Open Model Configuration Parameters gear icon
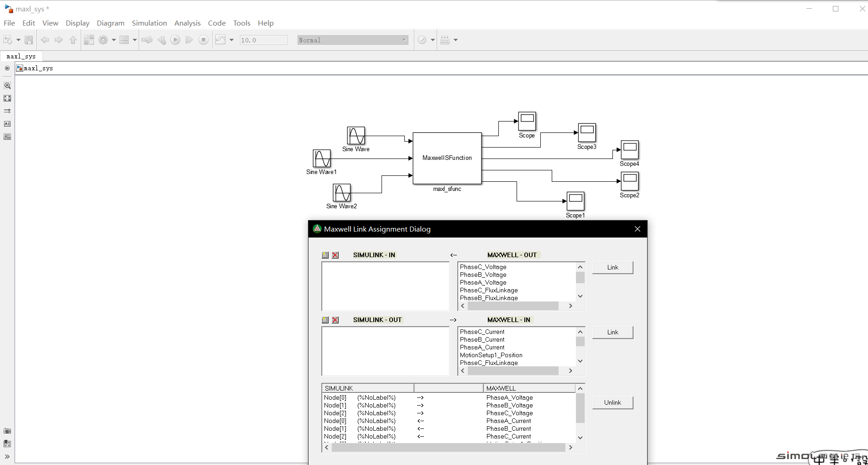The image size is (868, 465). point(103,40)
